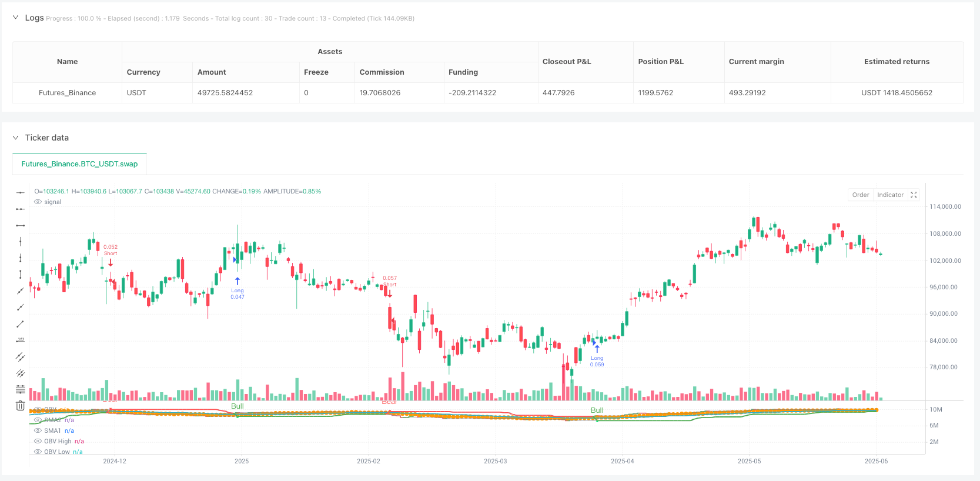Open the Futures_Binance.BTC_USDT.swap tab
Image resolution: width=980 pixels, height=481 pixels.
click(x=79, y=164)
